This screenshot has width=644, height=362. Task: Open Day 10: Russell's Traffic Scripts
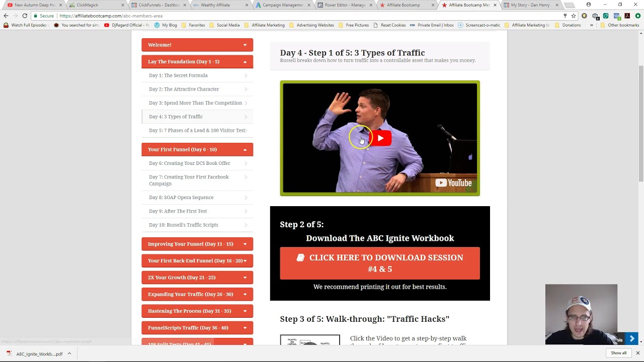point(197,225)
